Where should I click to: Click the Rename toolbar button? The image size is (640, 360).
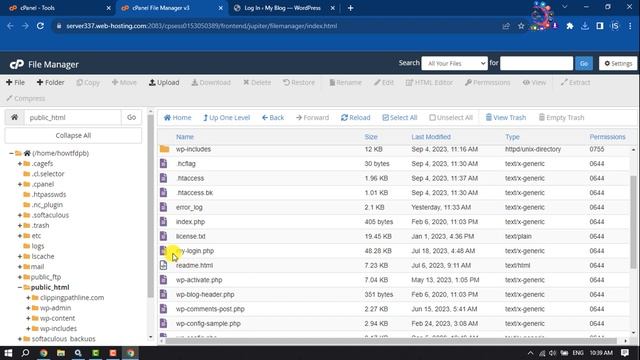coord(345,82)
